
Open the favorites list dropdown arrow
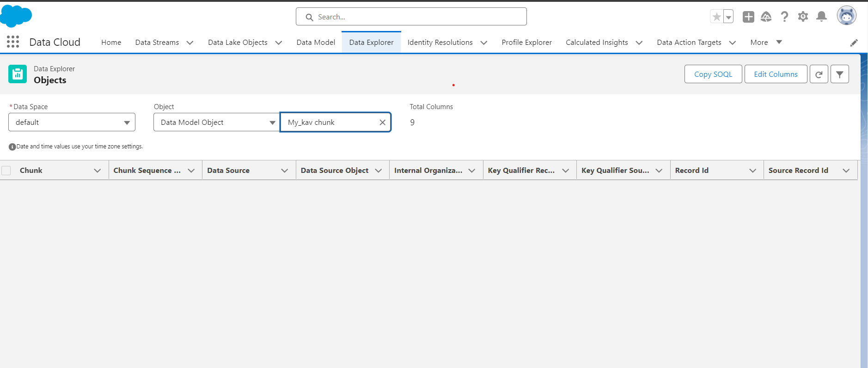728,17
